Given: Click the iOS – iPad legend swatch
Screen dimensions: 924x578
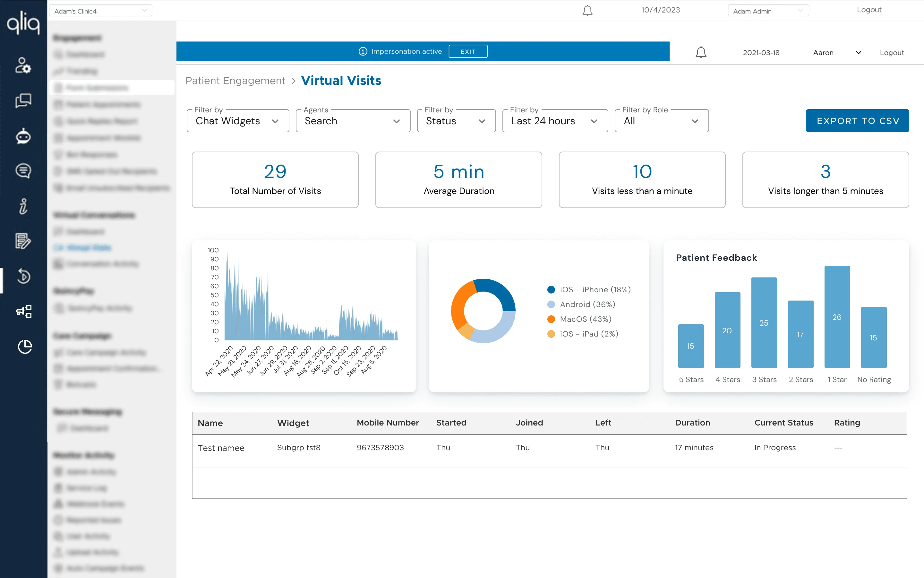Looking at the screenshot, I should [551, 334].
